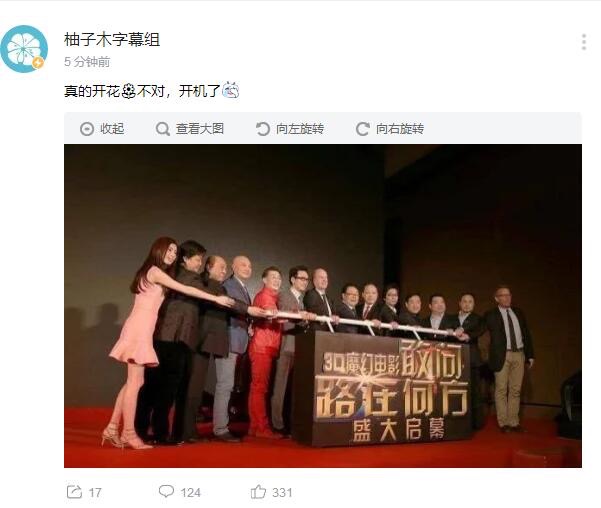601x508 pixels.
Task: Click the 柚子木字幕组 profile avatar
Action: click(24, 49)
